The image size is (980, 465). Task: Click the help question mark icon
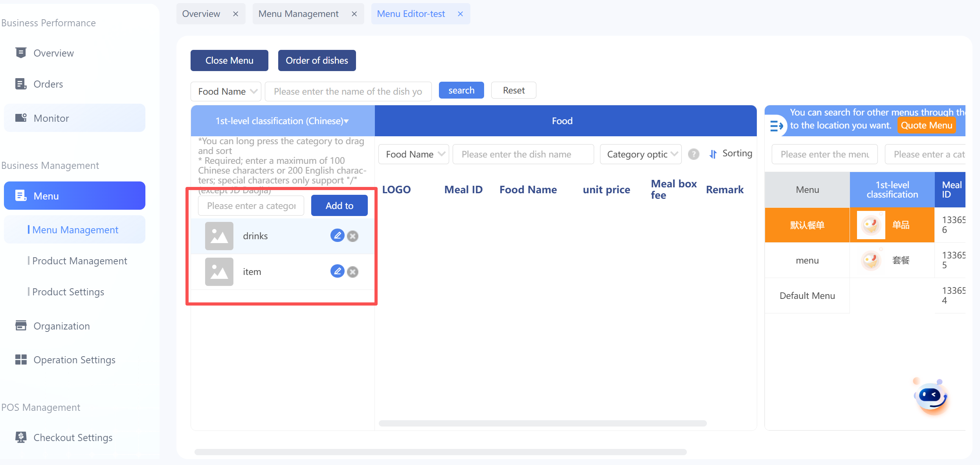click(x=694, y=154)
